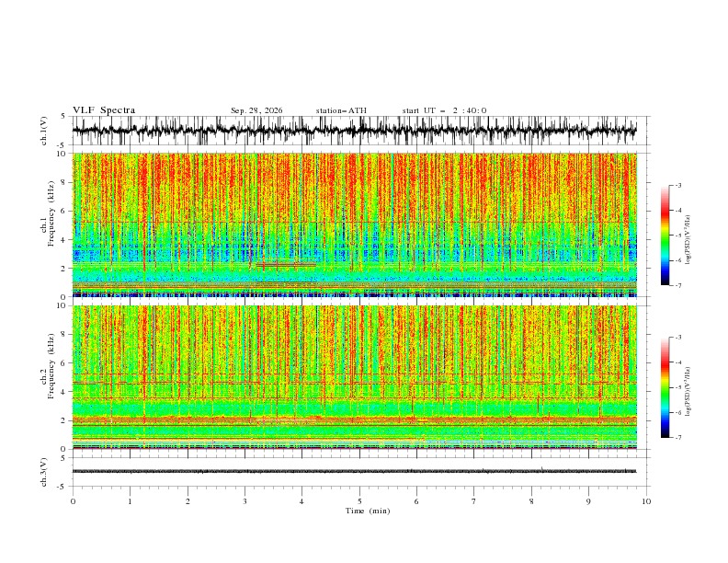Click the ch.1 waveform trace panel

coord(360,131)
